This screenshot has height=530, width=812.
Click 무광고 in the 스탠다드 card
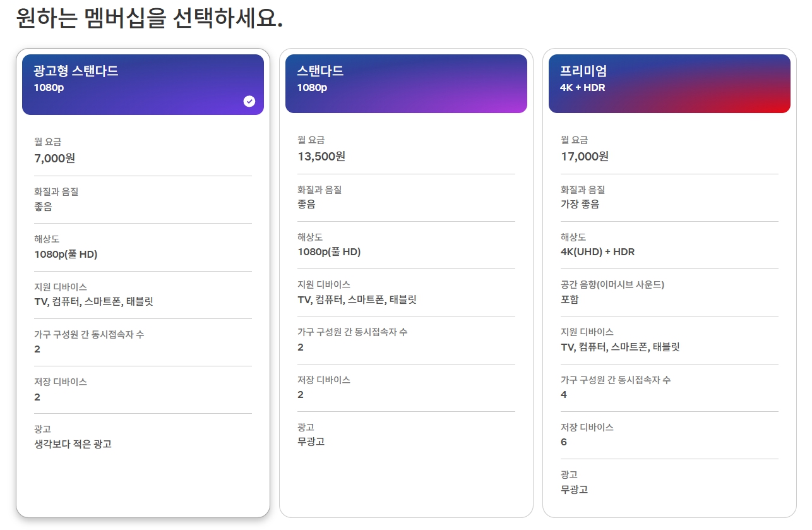pos(311,442)
